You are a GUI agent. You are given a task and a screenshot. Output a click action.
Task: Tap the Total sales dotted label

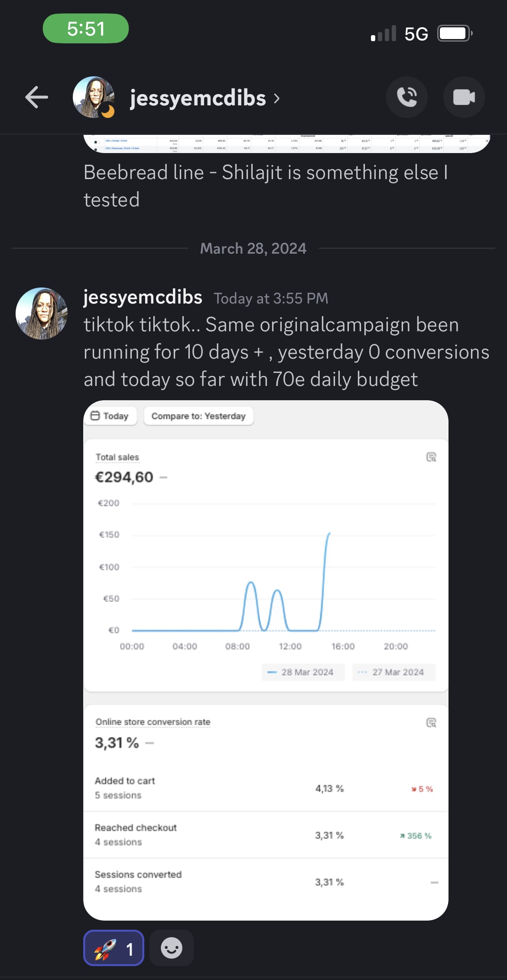117,457
